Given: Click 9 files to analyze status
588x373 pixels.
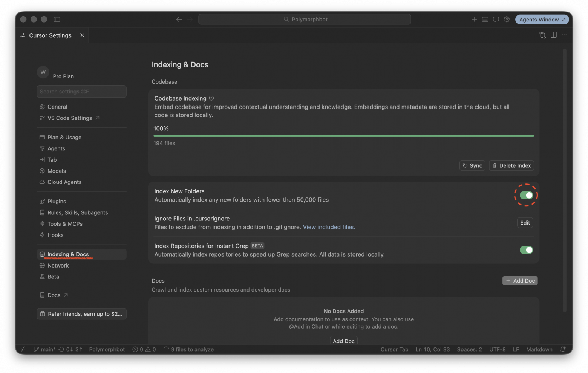Looking at the screenshot, I should [x=188, y=349].
